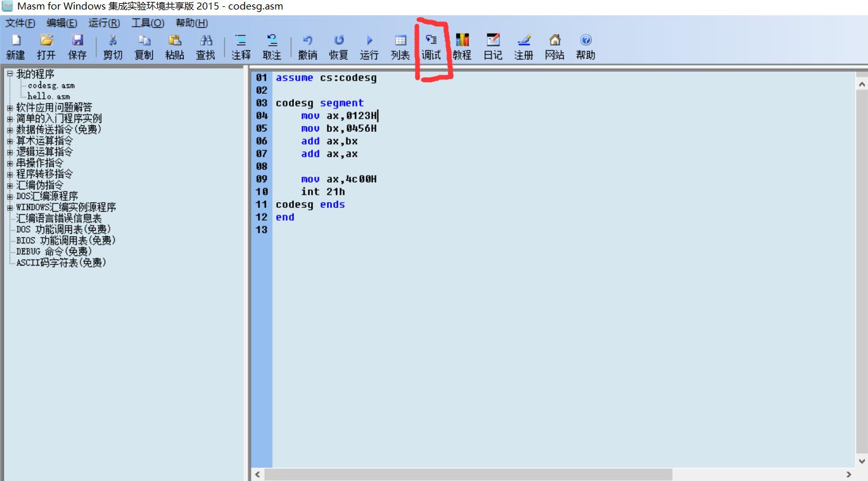Click line number 13 in gutter
Image resolution: width=868 pixels, height=481 pixels.
tap(262, 230)
